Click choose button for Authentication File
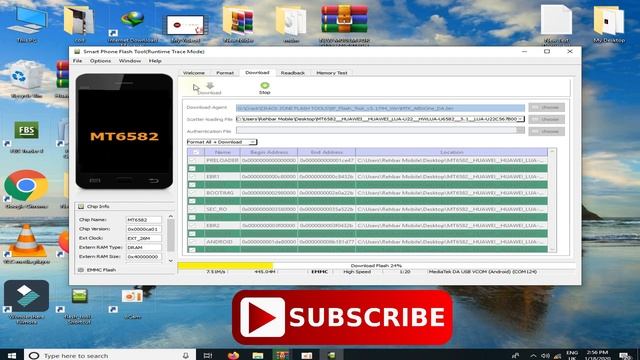Image resolution: width=640 pixels, height=360 pixels. click(547, 131)
